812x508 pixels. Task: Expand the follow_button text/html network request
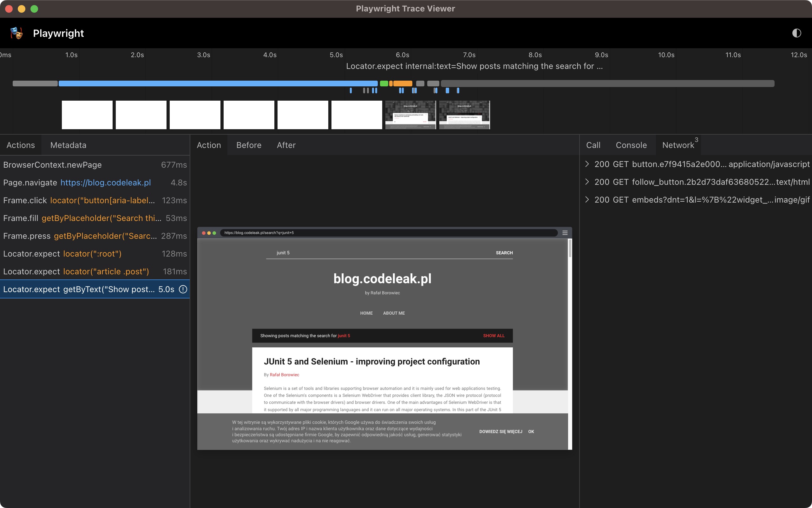(587, 182)
